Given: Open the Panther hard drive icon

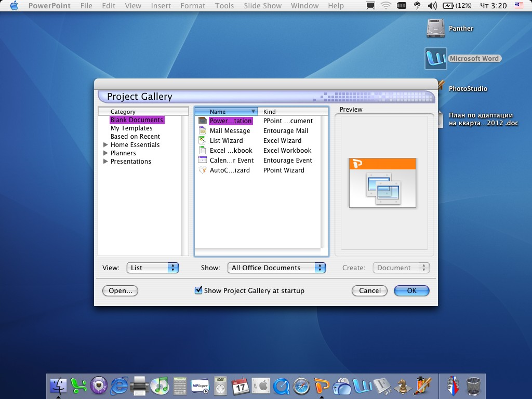Looking at the screenshot, I should click(436, 28).
